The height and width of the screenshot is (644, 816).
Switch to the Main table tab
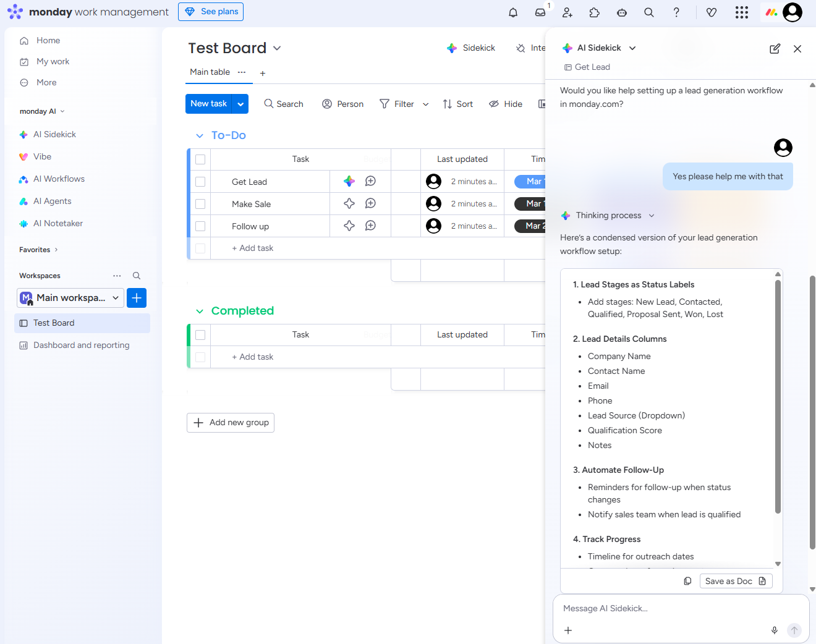pyautogui.click(x=210, y=72)
